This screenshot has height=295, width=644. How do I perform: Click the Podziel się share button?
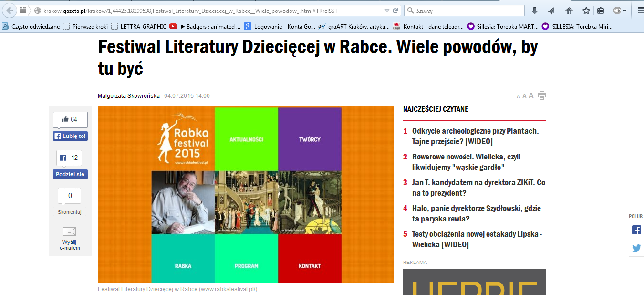tap(70, 174)
